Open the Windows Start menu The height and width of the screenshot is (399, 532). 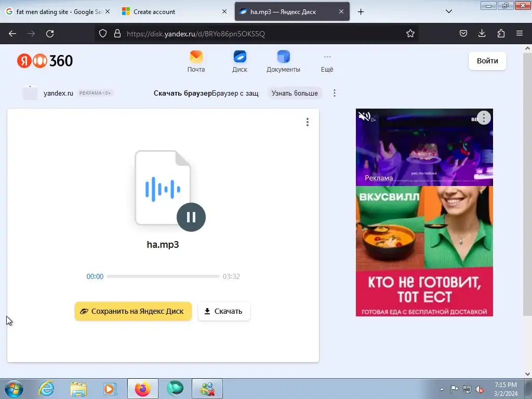point(14,389)
